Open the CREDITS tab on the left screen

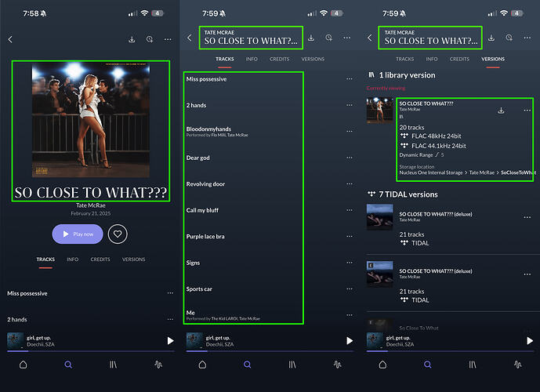click(100, 260)
